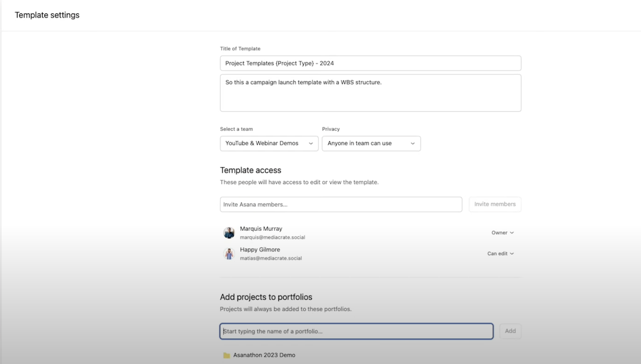
Task: Click the portfolio name search field
Action: (x=356, y=331)
